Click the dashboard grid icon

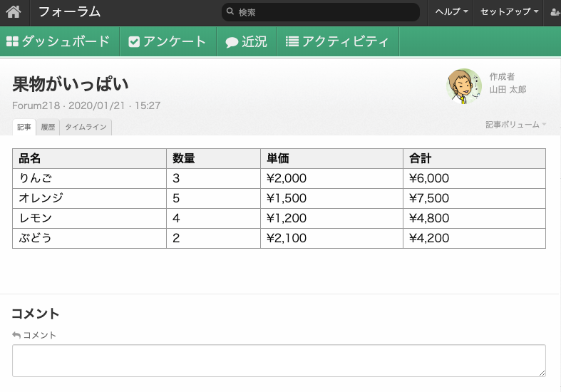(x=12, y=41)
